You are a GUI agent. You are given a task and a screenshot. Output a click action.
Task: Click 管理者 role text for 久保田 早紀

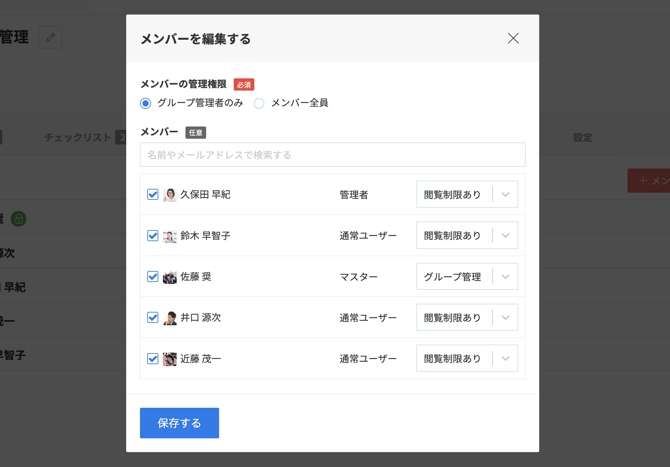(x=354, y=195)
